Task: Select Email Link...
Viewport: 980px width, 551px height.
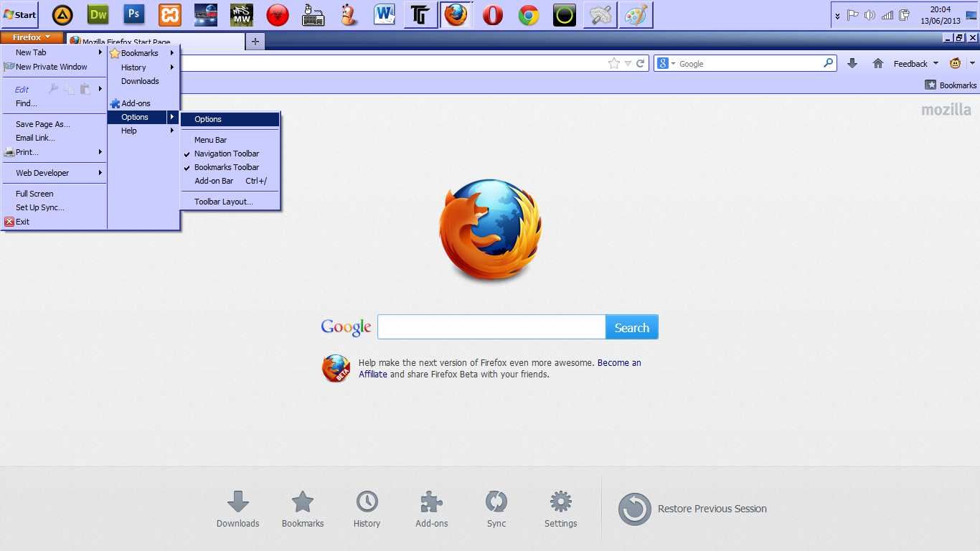Action: pos(54,138)
